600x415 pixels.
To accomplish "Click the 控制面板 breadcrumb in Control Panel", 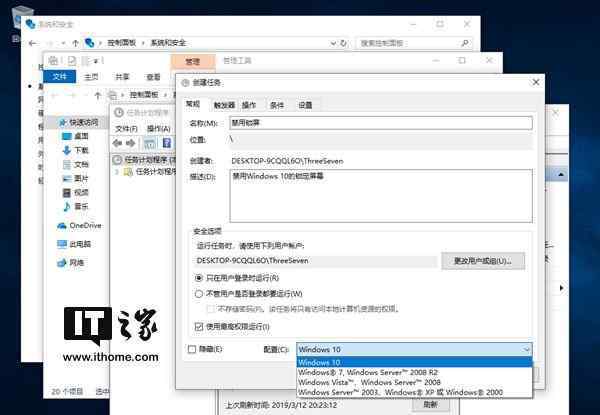I will tap(121, 43).
